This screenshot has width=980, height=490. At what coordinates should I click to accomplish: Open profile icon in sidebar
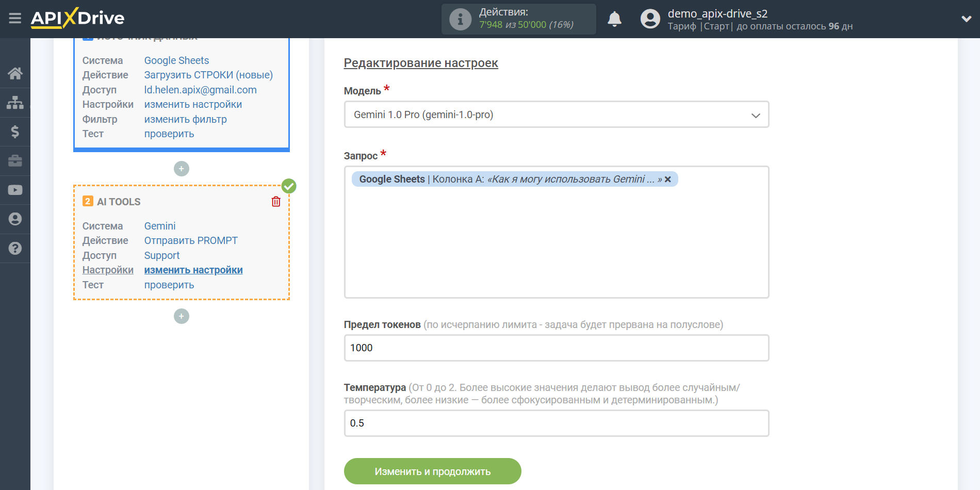[15, 219]
